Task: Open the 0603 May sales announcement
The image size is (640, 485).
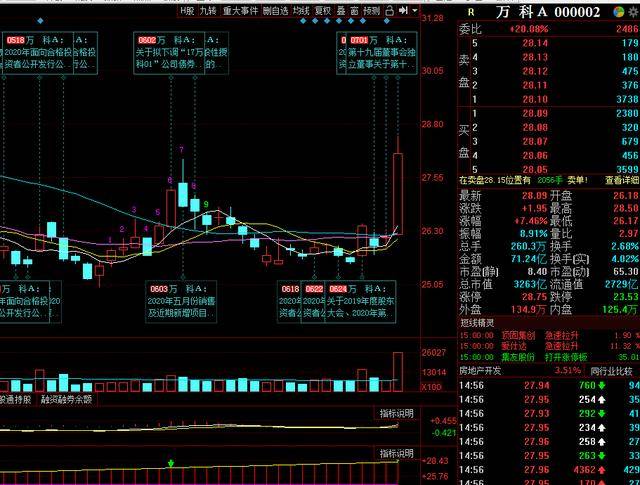Action: point(181,301)
